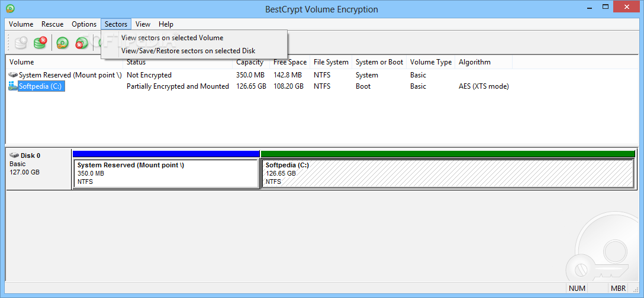This screenshot has height=298, width=644.
Task: Click the MBR status bar indicator
Action: [618, 288]
